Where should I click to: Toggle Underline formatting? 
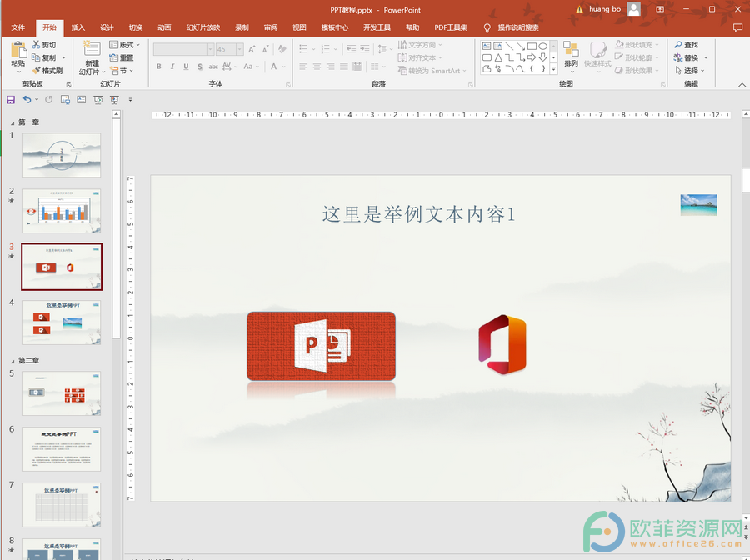coord(186,67)
